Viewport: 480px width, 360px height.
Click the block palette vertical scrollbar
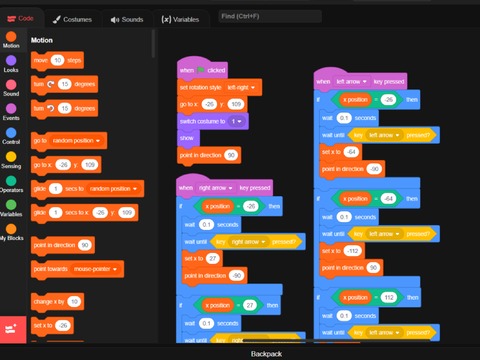click(x=153, y=44)
